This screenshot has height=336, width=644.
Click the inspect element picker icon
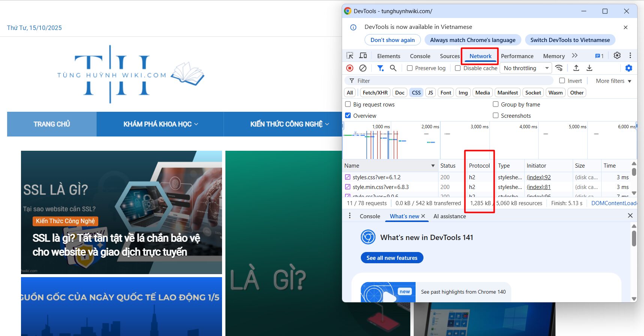click(x=350, y=56)
